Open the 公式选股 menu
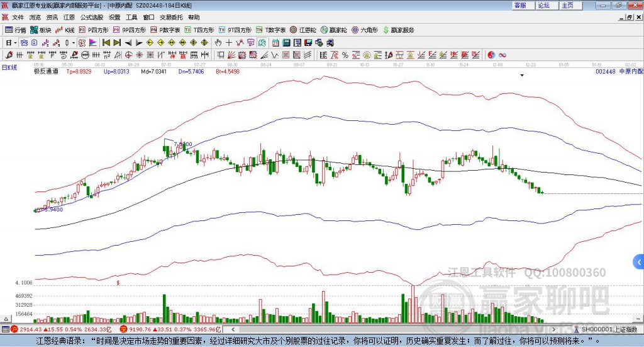 tap(92, 17)
